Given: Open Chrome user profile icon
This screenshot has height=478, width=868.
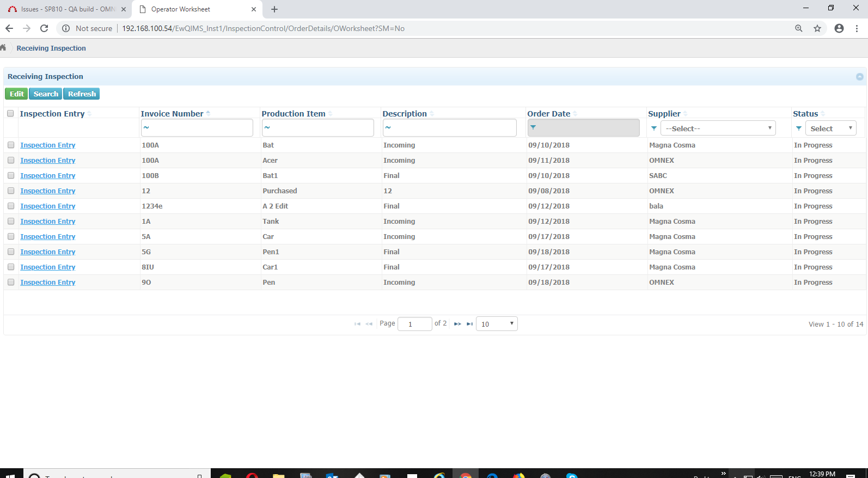Looking at the screenshot, I should [x=839, y=28].
